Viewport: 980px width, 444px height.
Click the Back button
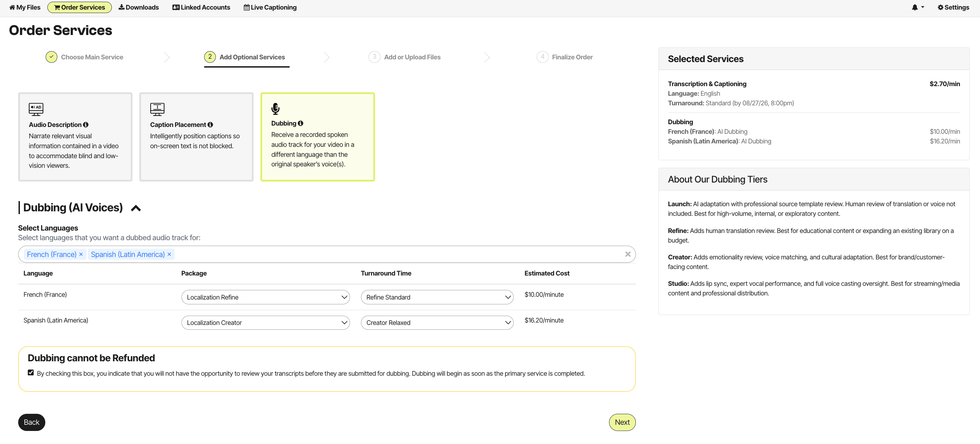[32, 422]
